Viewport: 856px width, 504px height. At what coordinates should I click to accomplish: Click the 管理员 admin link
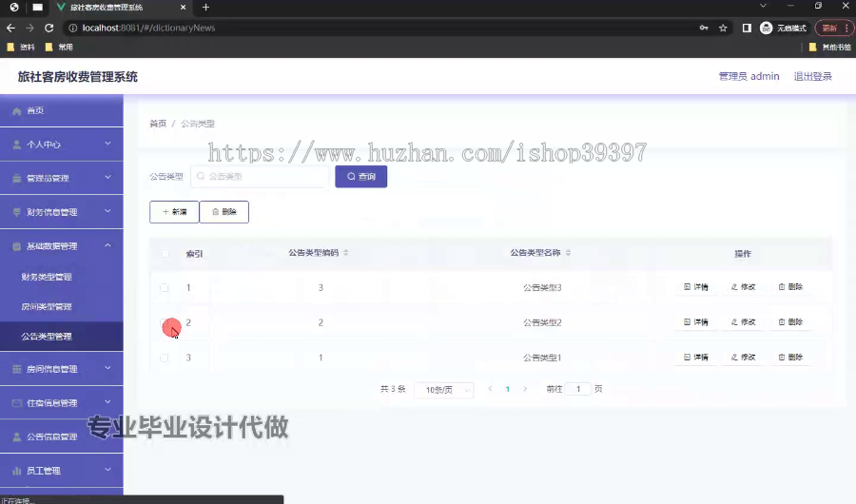point(749,76)
